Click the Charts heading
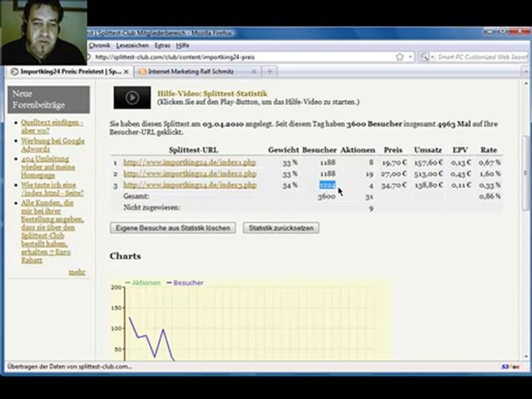The image size is (532, 399). 125,256
